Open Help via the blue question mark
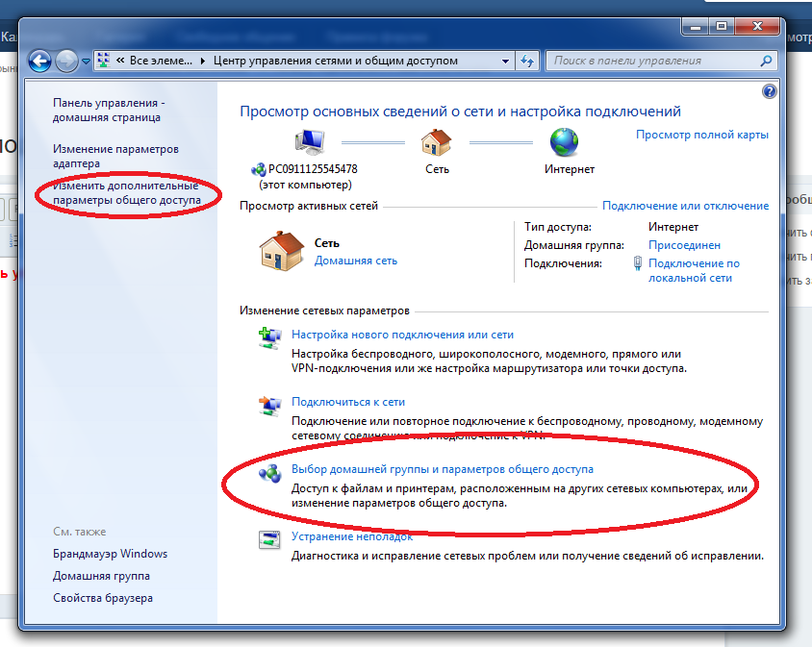The width and height of the screenshot is (812, 647). 769,91
